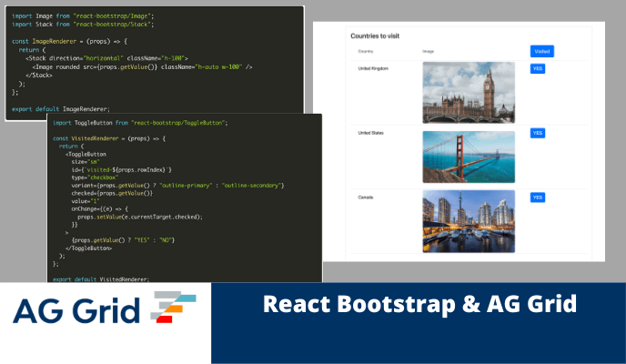Open the Big Ben image thumbnail
626x364 pixels.
click(469, 93)
